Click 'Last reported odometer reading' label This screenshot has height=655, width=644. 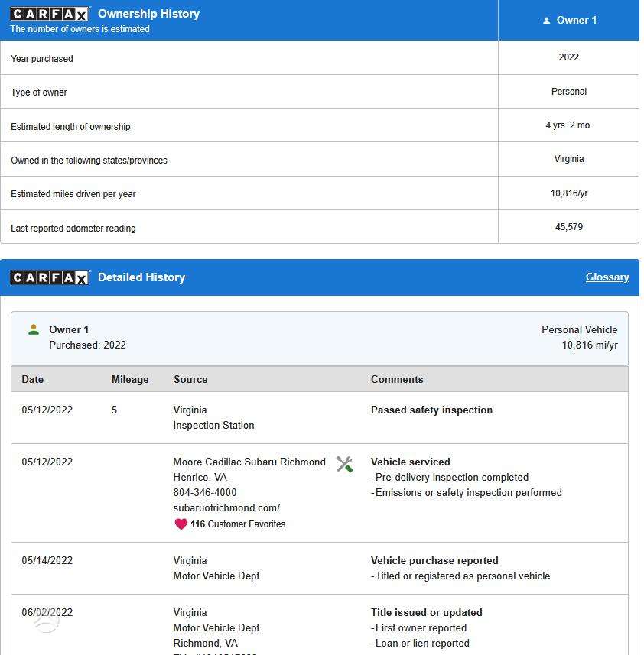73,228
